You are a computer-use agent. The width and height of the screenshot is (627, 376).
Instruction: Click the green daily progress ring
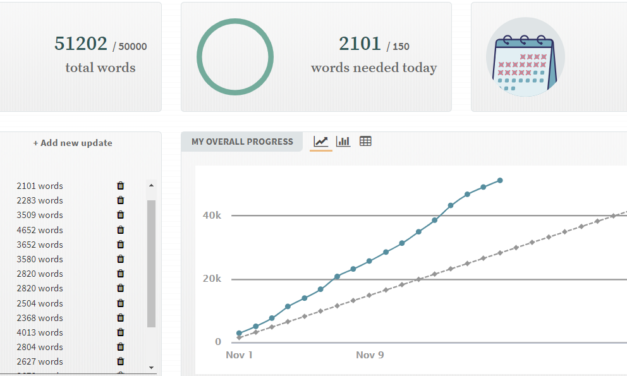coord(235,57)
